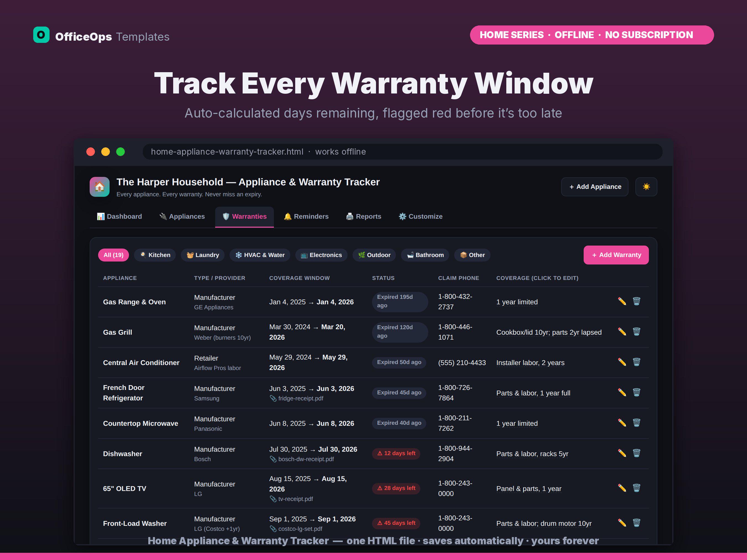The width and height of the screenshot is (747, 560).
Task: Edit the Front-Load Washer warranty
Action: (622, 523)
